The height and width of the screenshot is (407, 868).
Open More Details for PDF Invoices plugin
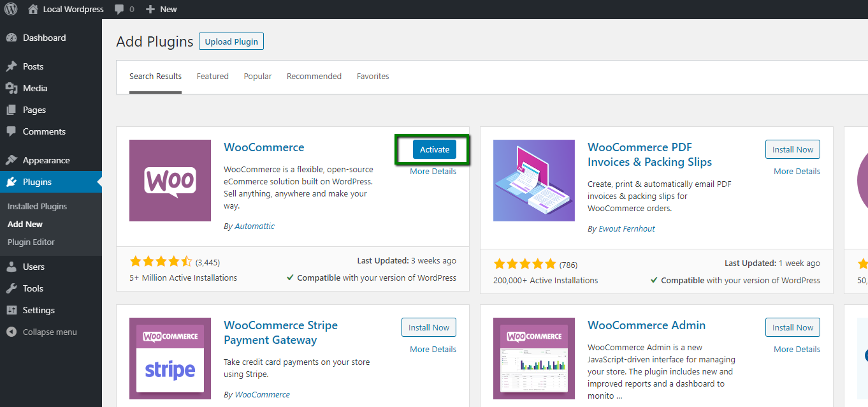point(797,171)
